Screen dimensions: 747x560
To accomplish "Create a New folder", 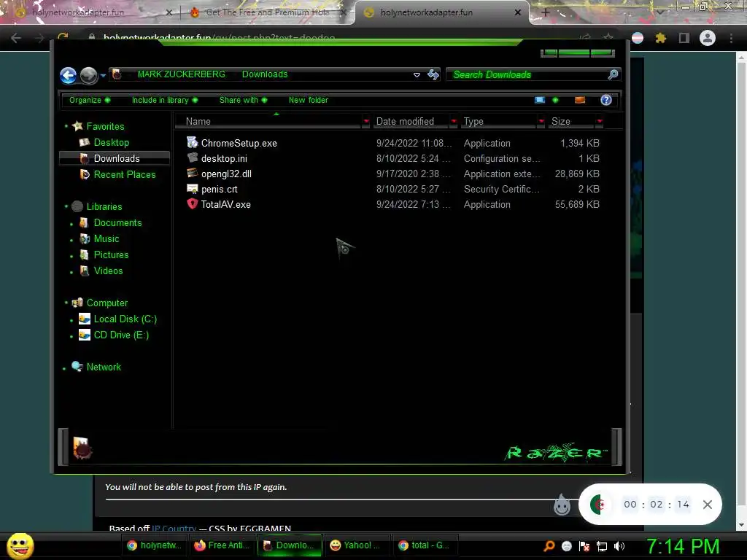I will tap(309, 100).
